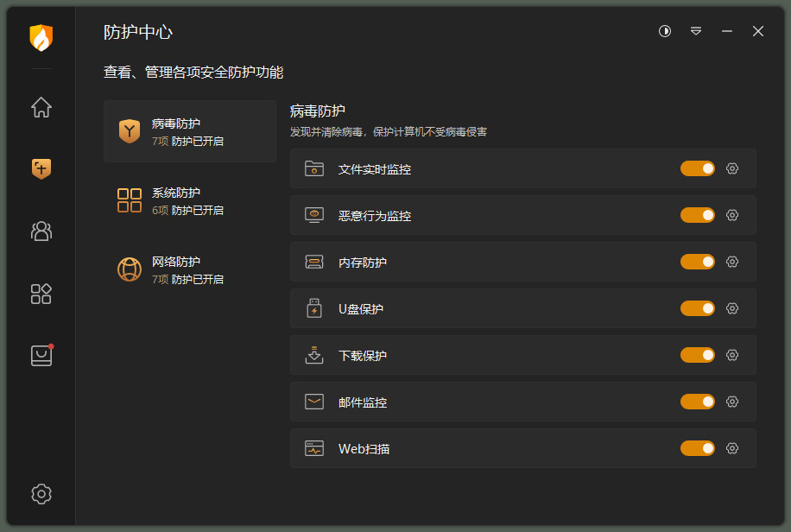The height and width of the screenshot is (532, 791).
Task: Open the home page from sidebar
Action: [x=41, y=107]
